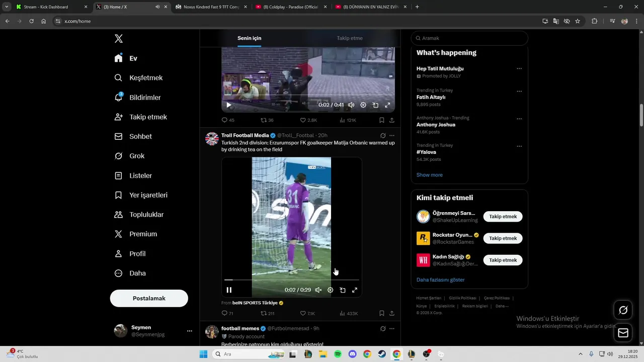Enter fullscreen on top video
This screenshot has width=644, height=362.
point(387,105)
